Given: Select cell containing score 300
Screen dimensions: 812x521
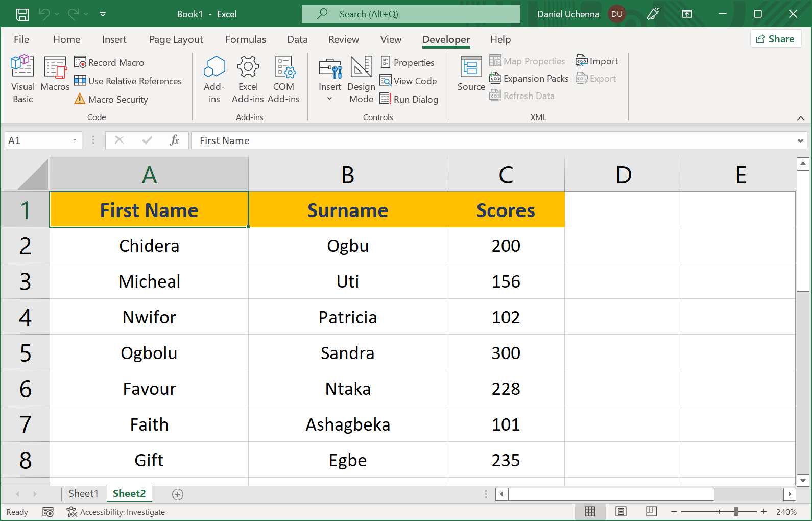Looking at the screenshot, I should [x=506, y=352].
